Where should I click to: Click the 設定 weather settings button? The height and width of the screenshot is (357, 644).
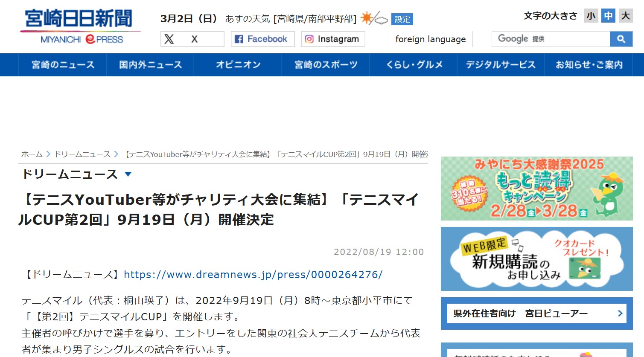[x=402, y=19]
